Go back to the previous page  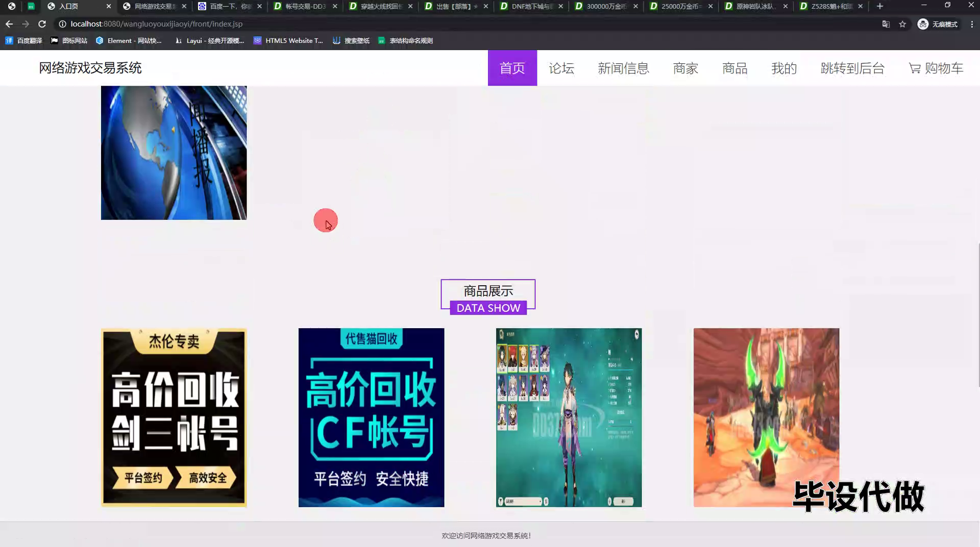[9, 24]
